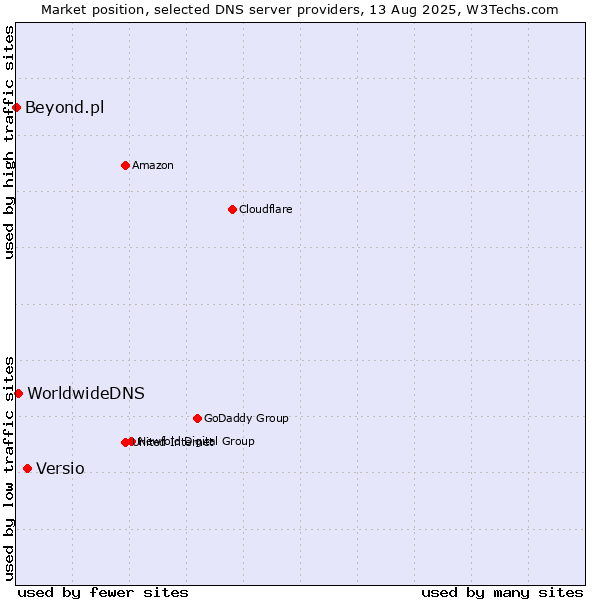Select the Amazon label text
This screenshot has width=600, height=600.
tap(153, 165)
